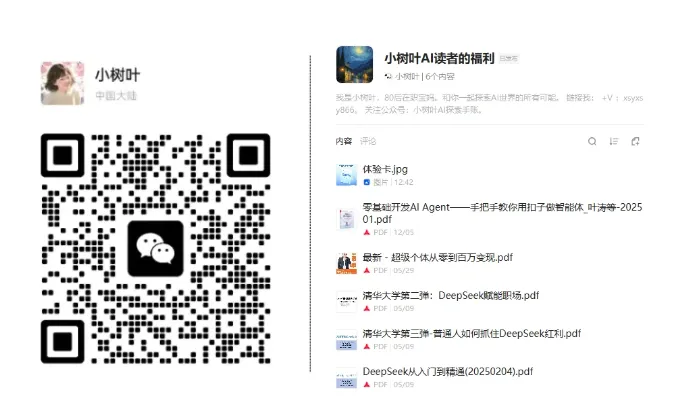
Task: Click thumbnail of DeepSeek赋能职场 pdf
Action: [x=346, y=301]
